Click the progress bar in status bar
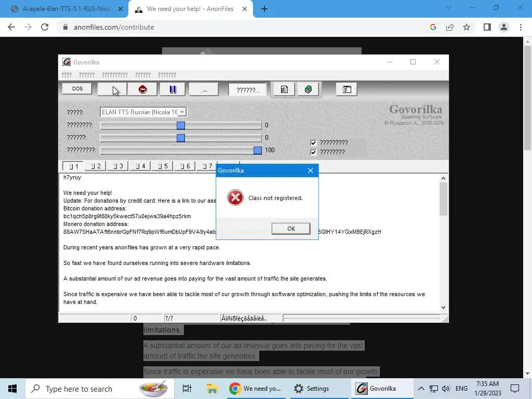This screenshot has width=532, height=399. 362,318
